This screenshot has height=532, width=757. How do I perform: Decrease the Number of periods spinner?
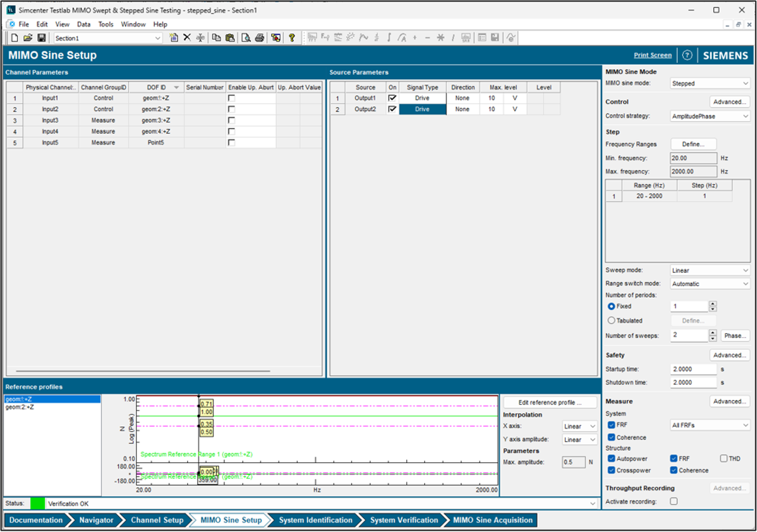713,309
